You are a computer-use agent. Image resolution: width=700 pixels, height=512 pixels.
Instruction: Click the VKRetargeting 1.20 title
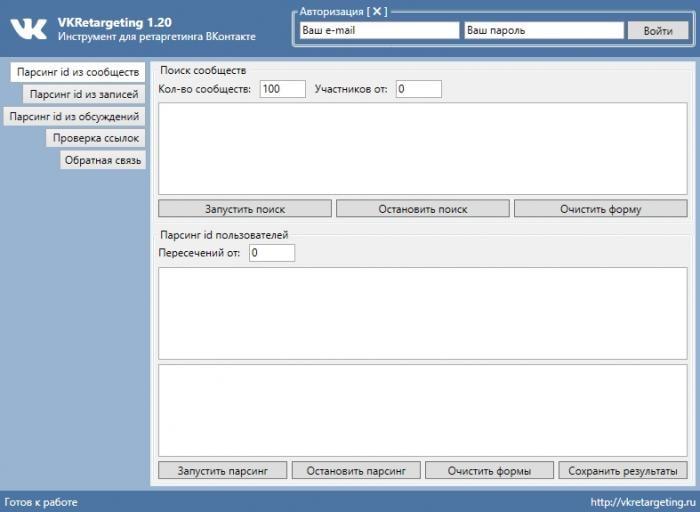(114, 22)
